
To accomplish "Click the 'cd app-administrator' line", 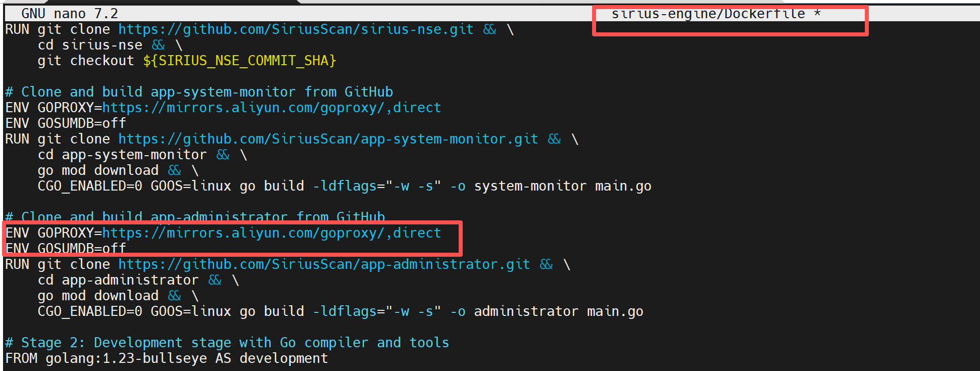I will tap(138, 280).
